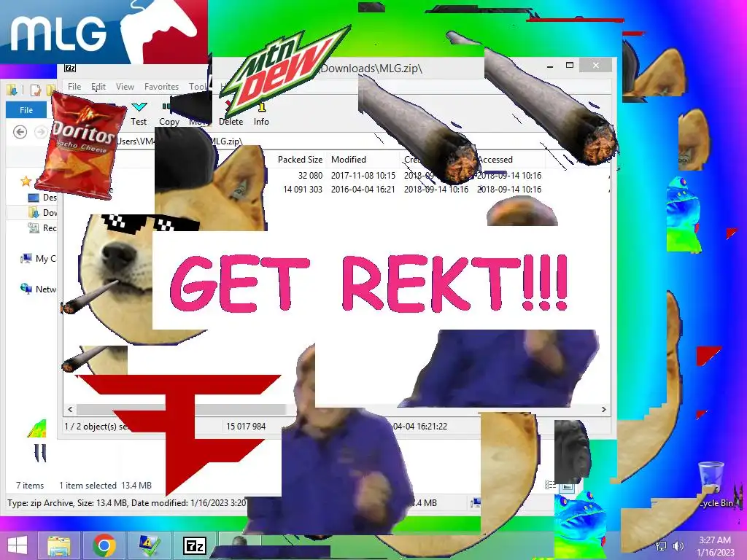Viewport: 747px width, 560px height.
Task: Select Recent places in Explorer sidebar
Action: click(x=42, y=228)
